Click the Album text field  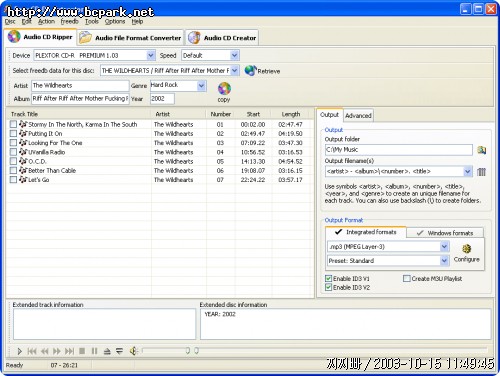(x=80, y=99)
